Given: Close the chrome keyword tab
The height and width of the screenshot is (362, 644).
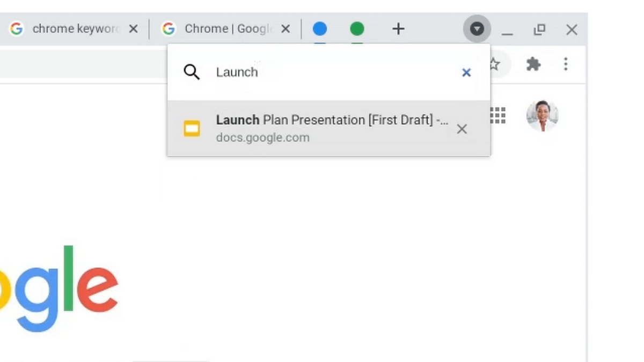Looking at the screenshot, I should [133, 29].
